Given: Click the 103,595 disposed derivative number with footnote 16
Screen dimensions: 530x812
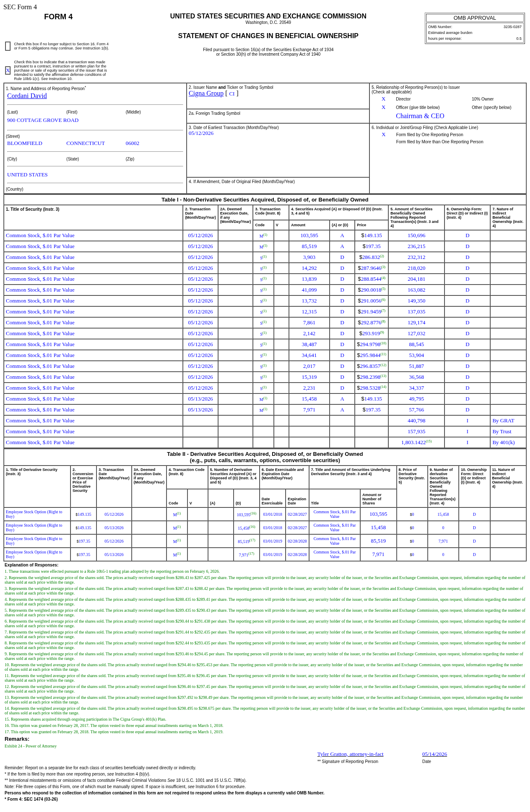Looking at the screenshot, I should tap(247, 514).
